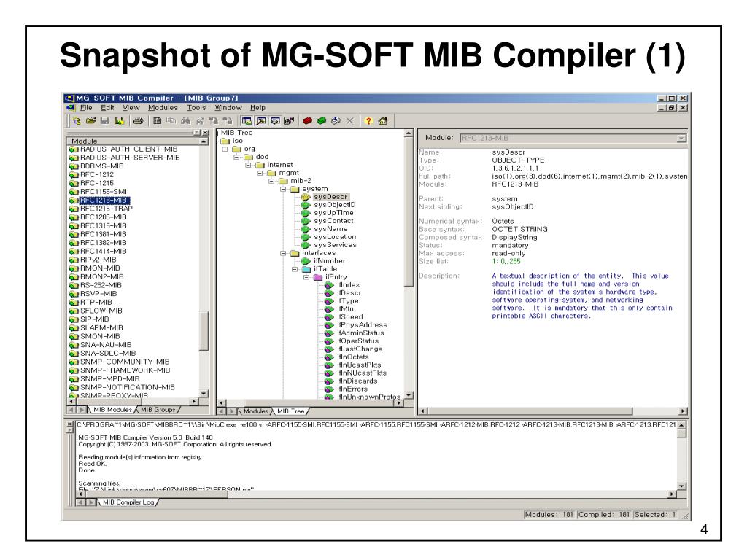Click the gray X delete toolbar icon
This screenshot has height=560, width=747.
tap(349, 121)
